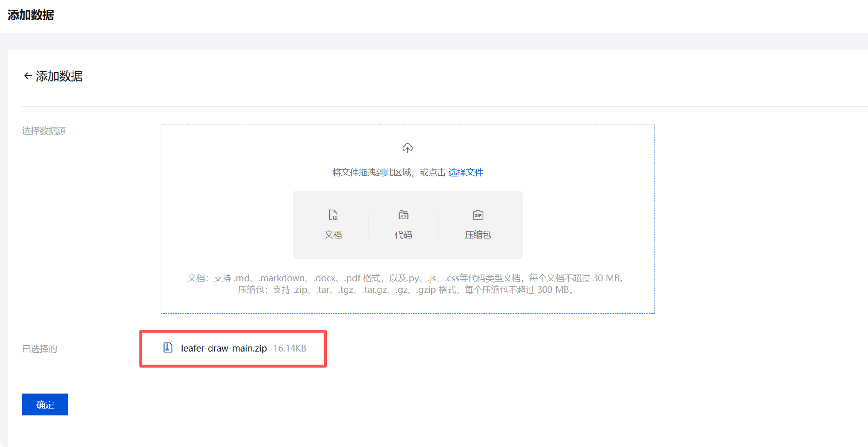This screenshot has width=868, height=447.
Task: Select the 代码 code folder icon
Action: 403,215
